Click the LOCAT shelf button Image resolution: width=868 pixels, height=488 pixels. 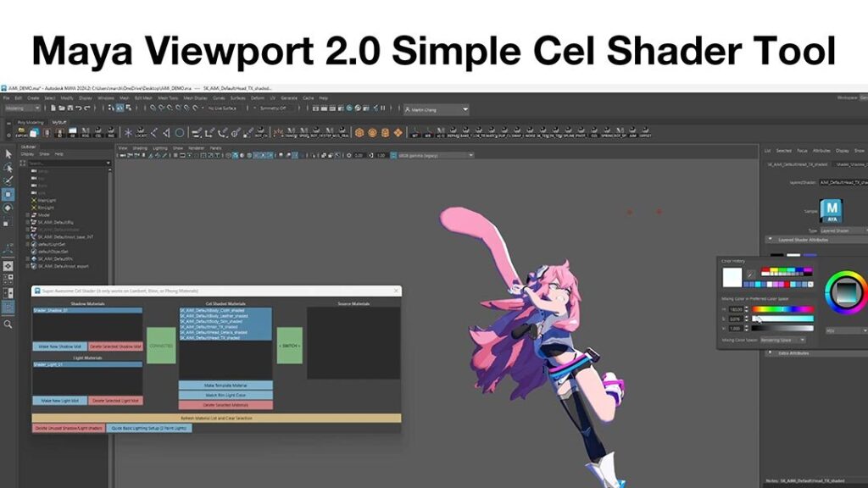(143, 132)
